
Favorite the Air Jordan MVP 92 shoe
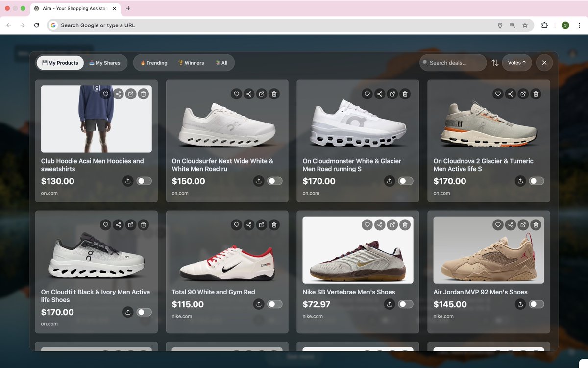pos(498,224)
